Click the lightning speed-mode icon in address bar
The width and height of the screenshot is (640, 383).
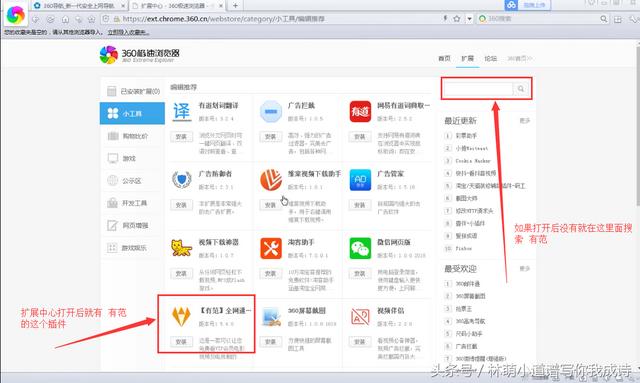(x=445, y=18)
